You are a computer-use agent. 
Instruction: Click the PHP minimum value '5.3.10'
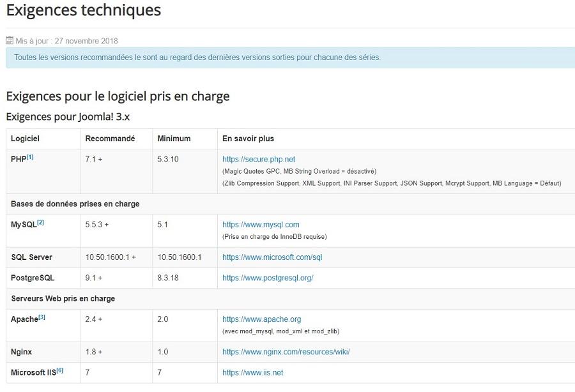(x=168, y=160)
